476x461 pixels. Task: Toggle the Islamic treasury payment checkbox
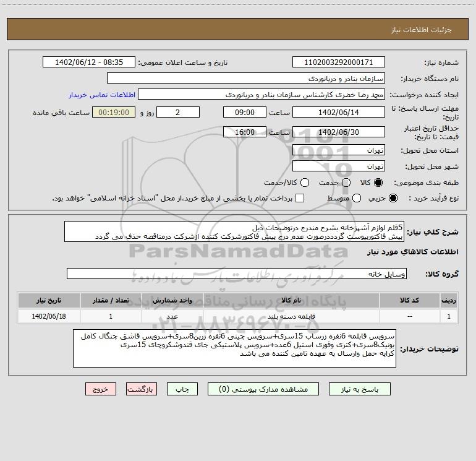[300, 198]
